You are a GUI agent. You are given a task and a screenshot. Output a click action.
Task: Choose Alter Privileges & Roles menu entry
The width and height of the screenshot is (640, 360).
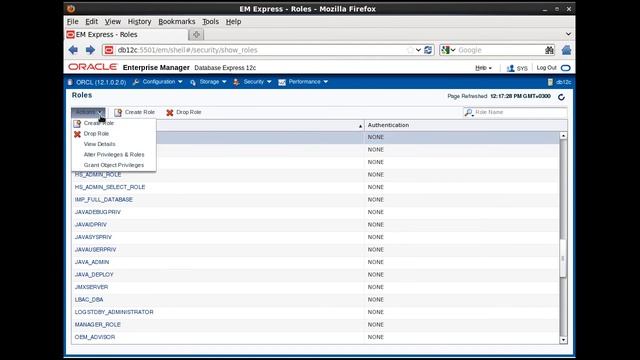pyautogui.click(x=114, y=155)
